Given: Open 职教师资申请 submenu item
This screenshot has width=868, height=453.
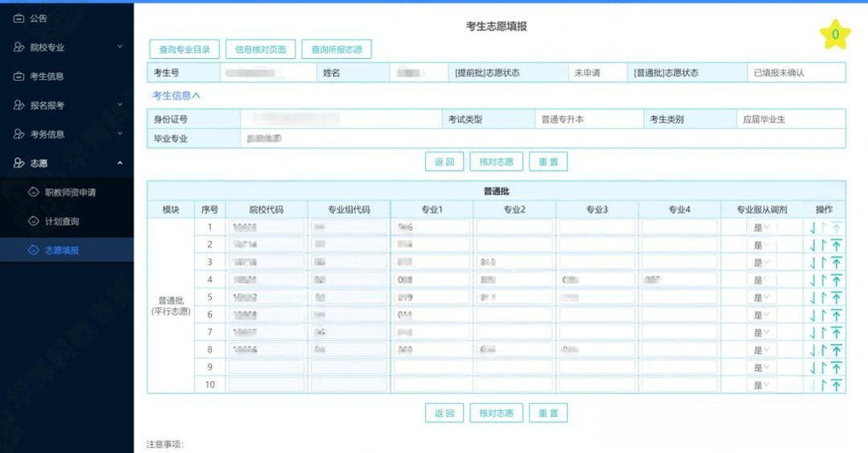Looking at the screenshot, I should 70,193.
